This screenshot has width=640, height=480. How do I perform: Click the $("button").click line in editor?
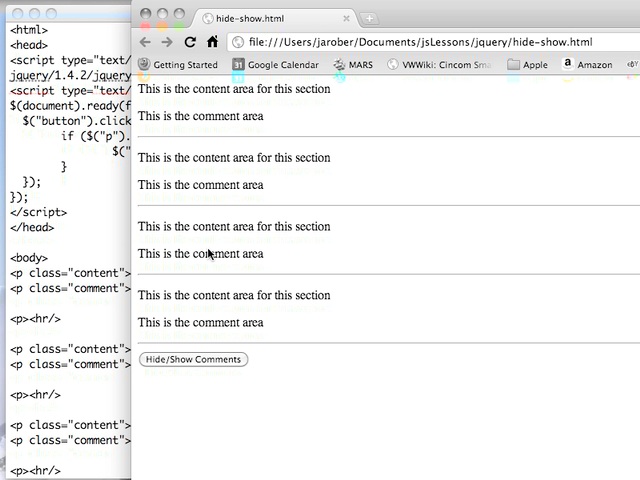tap(77, 121)
